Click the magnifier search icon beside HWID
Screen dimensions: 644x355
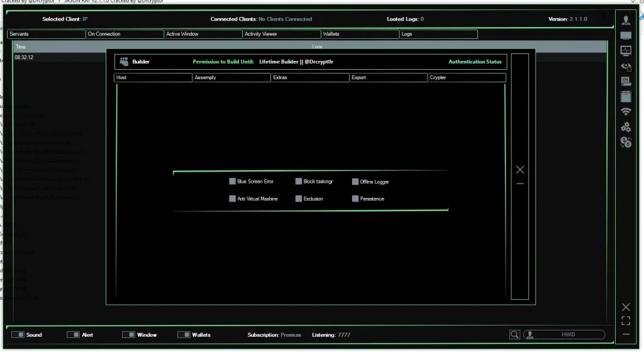(514, 335)
